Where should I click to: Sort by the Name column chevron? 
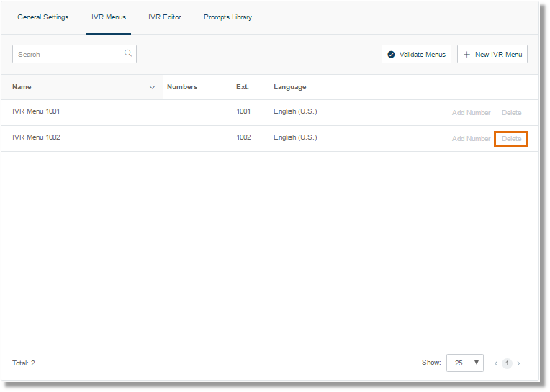152,87
